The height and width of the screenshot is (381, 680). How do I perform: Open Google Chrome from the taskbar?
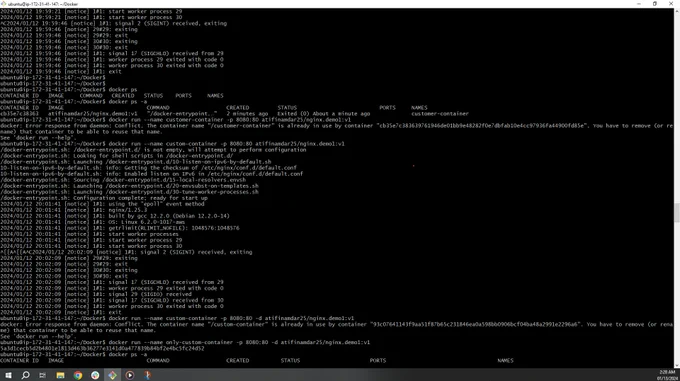coord(78,375)
